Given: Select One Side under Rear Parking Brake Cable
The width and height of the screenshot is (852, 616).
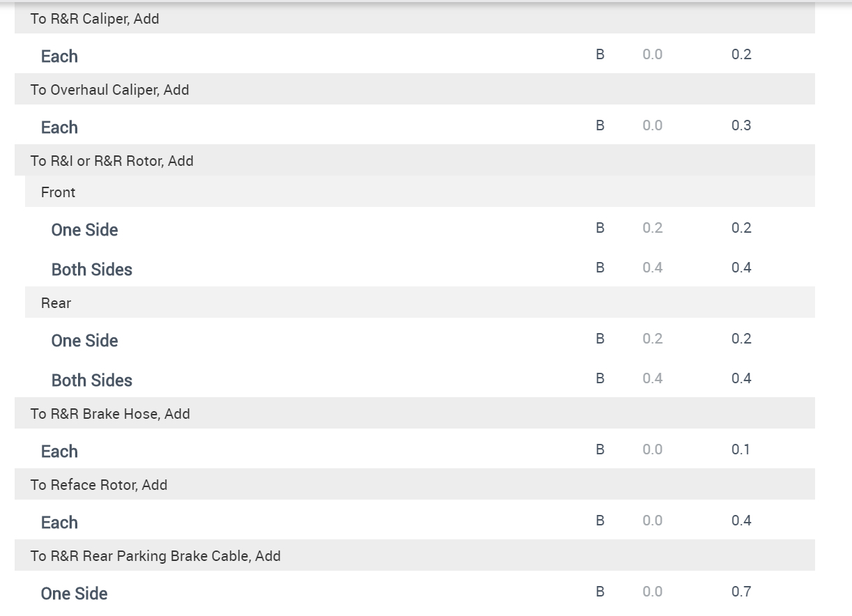Looking at the screenshot, I should click(74, 594).
